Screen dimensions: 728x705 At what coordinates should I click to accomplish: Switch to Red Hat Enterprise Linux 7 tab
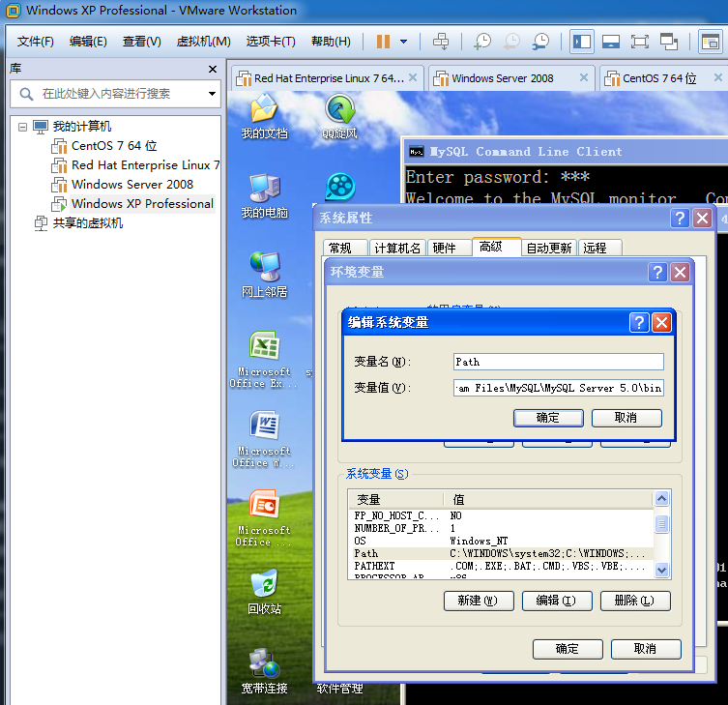click(328, 78)
